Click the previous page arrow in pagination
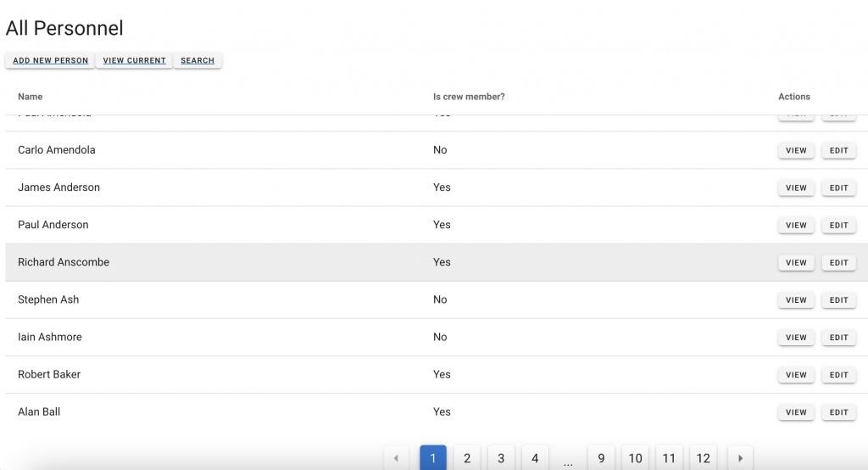Image resolution: width=868 pixels, height=470 pixels. [x=396, y=458]
